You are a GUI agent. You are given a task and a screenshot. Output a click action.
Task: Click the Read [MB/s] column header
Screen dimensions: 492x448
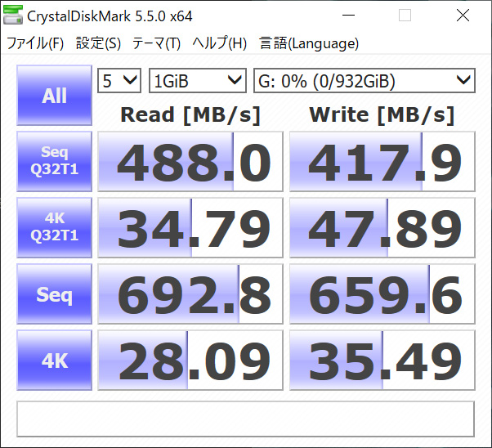[190, 115]
